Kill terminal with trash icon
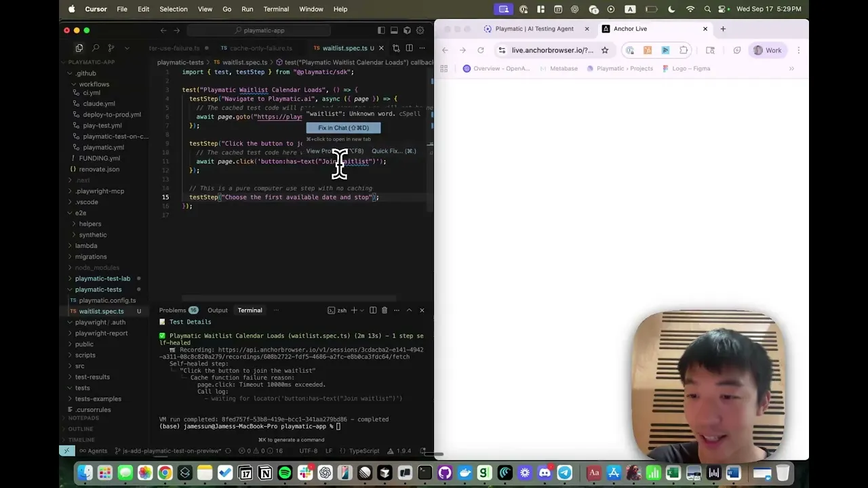Image resolution: width=868 pixels, height=488 pixels. (384, 310)
